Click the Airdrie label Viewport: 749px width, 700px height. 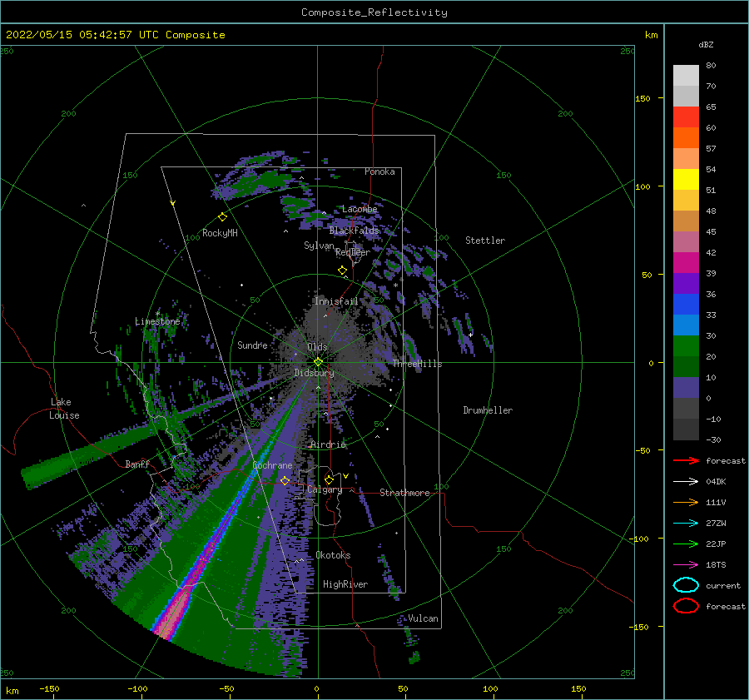click(x=328, y=444)
